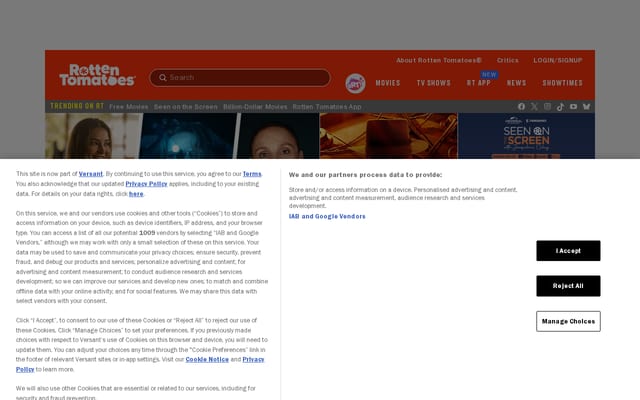
Task: Open hero thumbnail with fedora hat
Action: pyautogui.click(x=389, y=136)
